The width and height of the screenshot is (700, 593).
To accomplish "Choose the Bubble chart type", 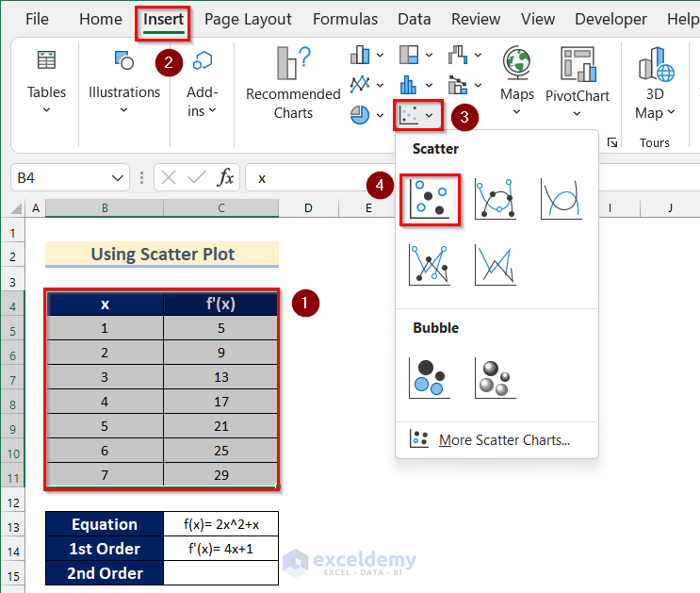I will (x=430, y=378).
